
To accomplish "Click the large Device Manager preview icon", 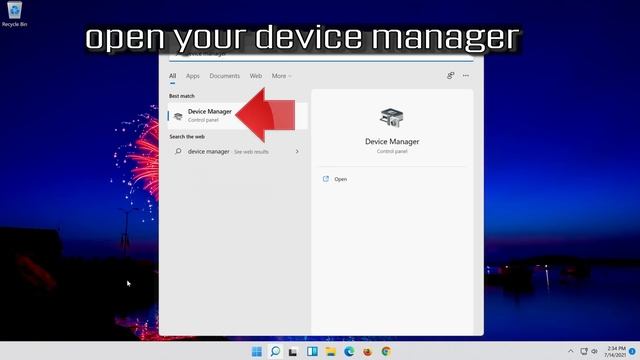I will click(392, 118).
